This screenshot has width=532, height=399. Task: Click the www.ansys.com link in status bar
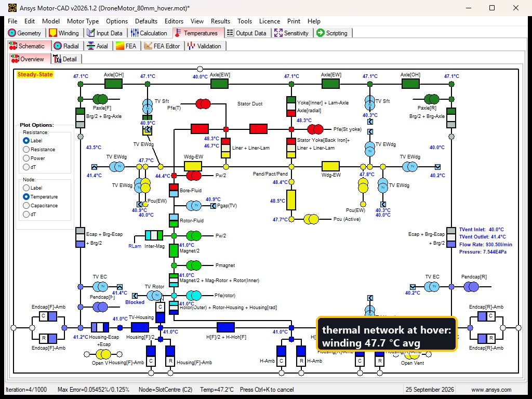[x=491, y=390]
